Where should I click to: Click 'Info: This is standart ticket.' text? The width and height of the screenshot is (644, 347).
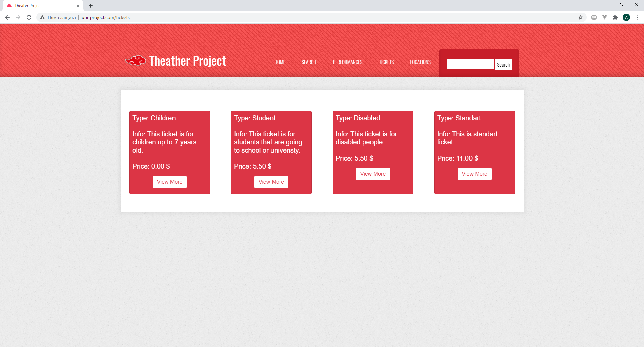tap(467, 138)
